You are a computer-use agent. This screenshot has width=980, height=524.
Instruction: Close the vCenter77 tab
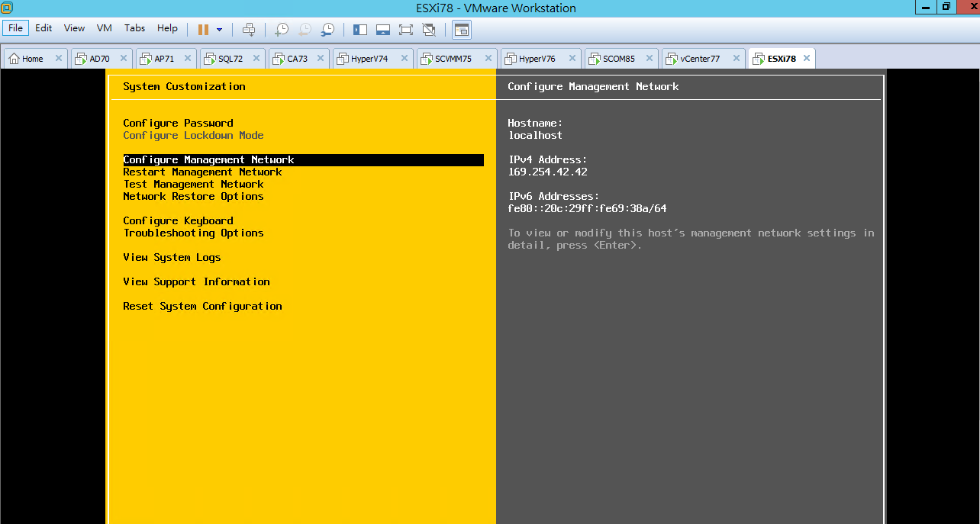pyautogui.click(x=737, y=59)
